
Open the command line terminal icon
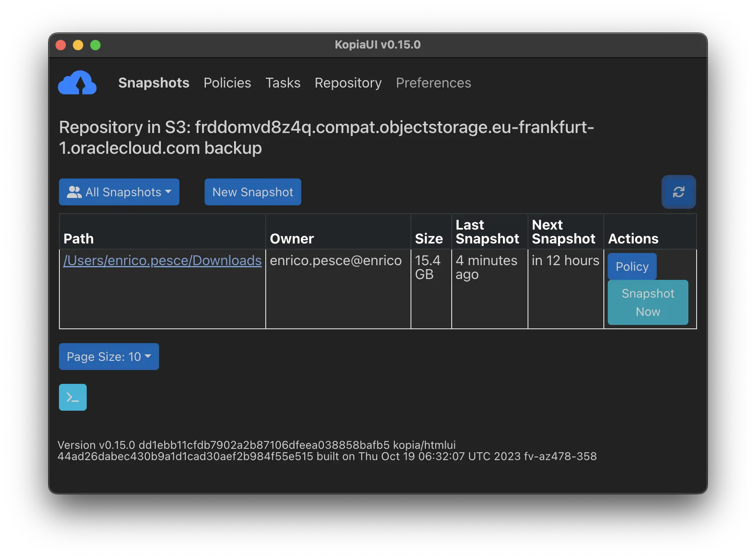(x=73, y=397)
